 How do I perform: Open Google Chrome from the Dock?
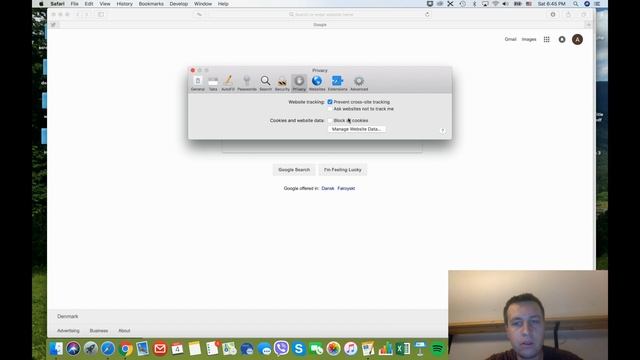125,349
